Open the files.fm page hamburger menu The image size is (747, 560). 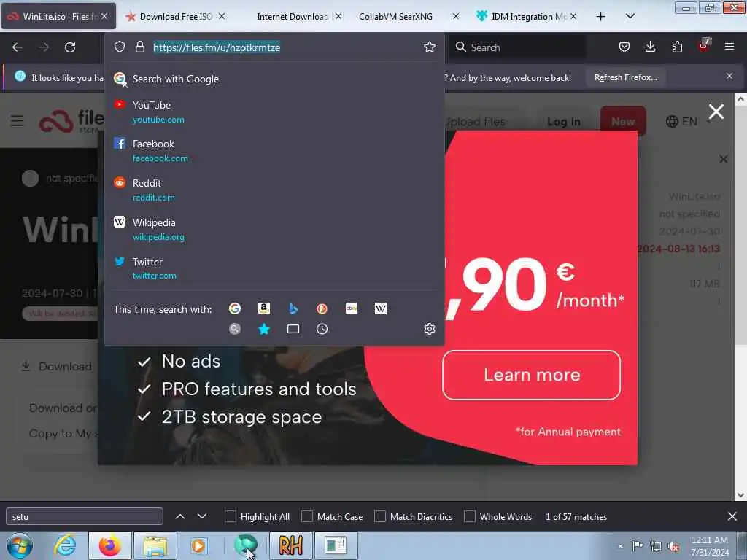tap(18, 120)
